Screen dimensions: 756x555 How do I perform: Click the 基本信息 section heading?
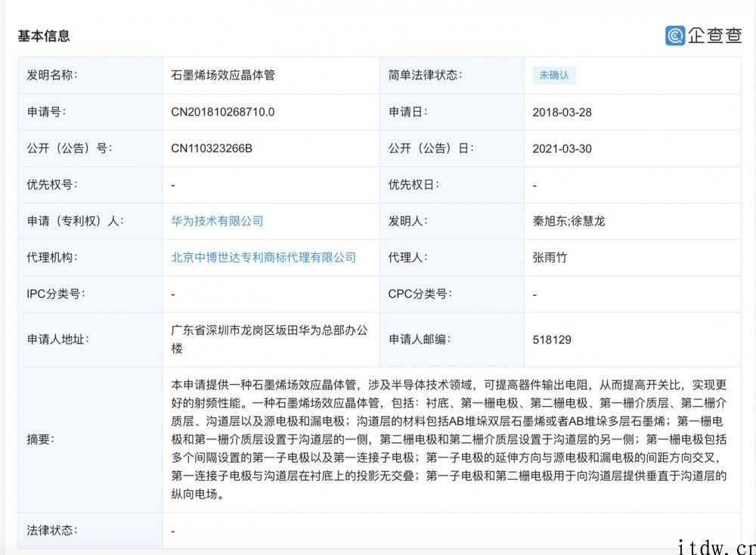click(44, 36)
